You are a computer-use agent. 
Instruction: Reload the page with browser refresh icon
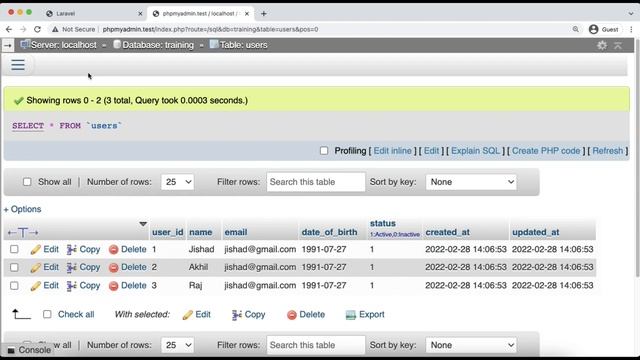pos(37,29)
